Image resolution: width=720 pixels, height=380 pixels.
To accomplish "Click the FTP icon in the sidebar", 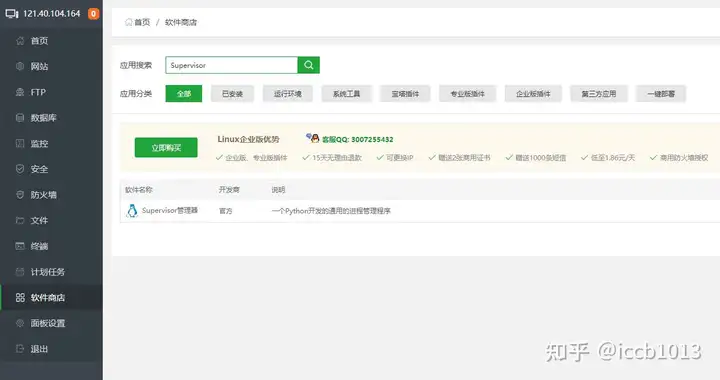I will click(x=20, y=92).
